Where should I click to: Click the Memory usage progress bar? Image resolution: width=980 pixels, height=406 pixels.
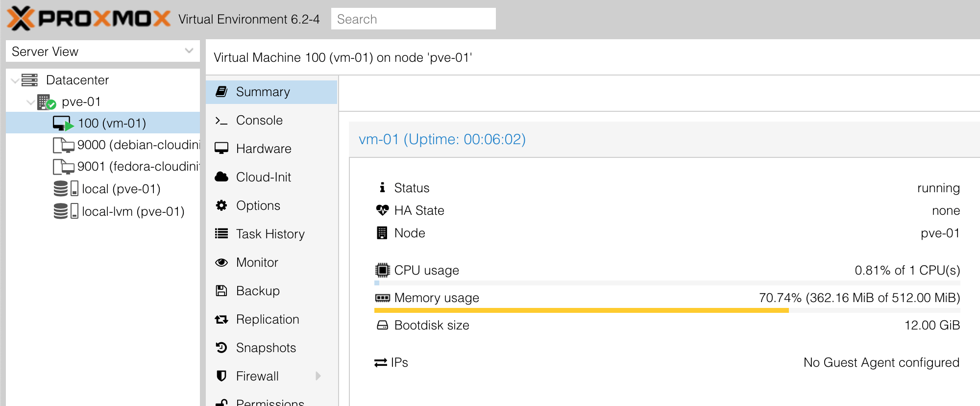coord(667,310)
